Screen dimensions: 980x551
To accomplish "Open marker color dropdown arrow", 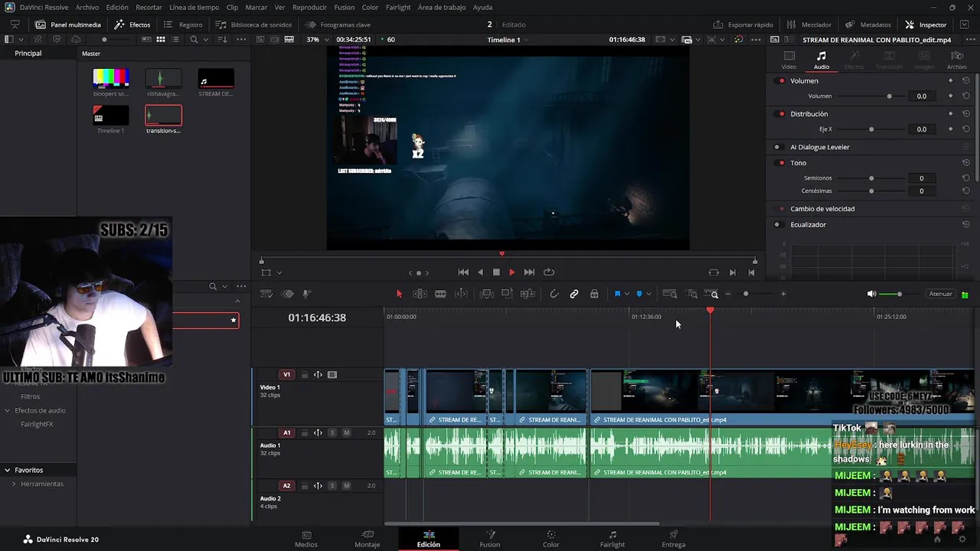I will click(x=649, y=294).
